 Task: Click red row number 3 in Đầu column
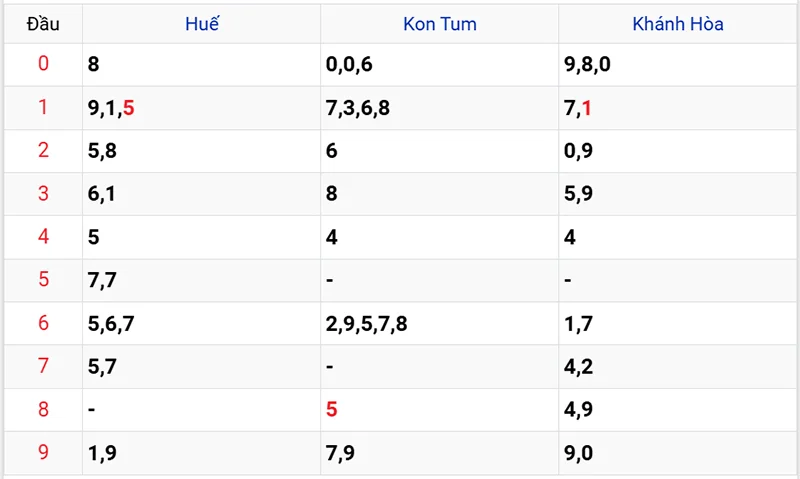pyautogui.click(x=43, y=194)
